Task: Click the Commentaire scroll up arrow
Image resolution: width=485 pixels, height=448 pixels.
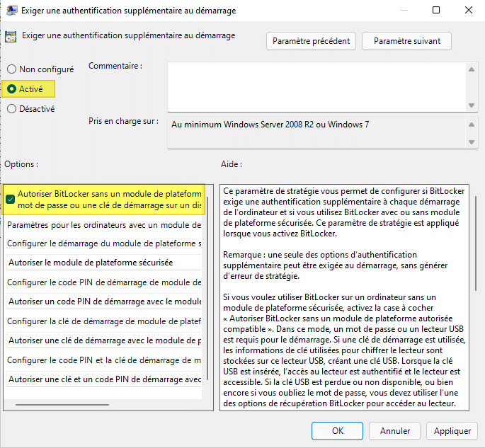Action: pyautogui.click(x=472, y=69)
